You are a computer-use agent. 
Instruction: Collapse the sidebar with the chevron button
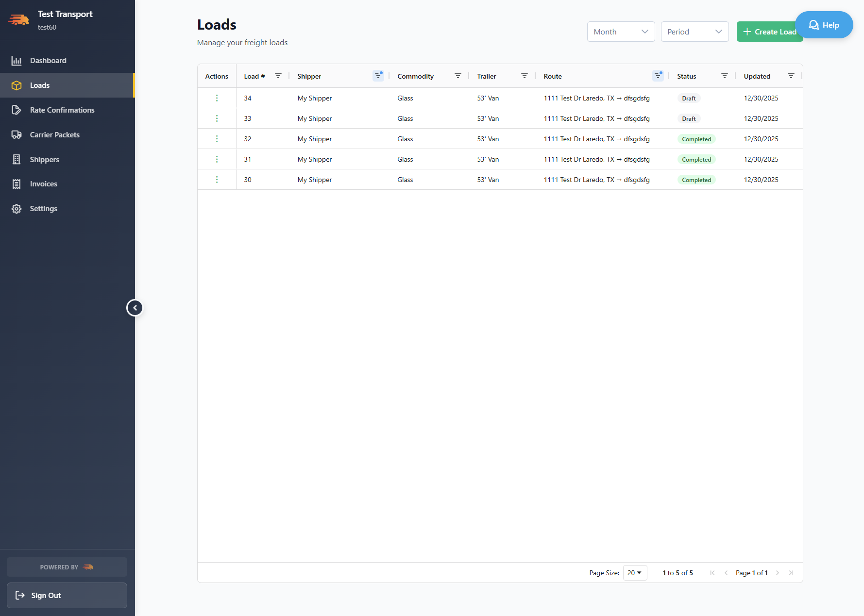(135, 307)
